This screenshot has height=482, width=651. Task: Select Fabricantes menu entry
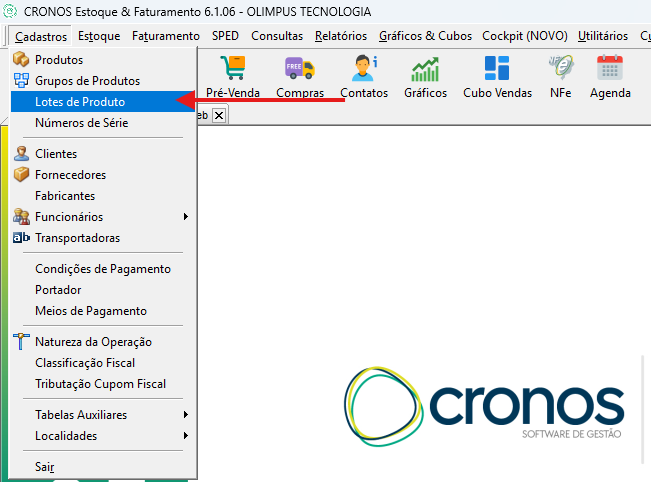click(x=103, y=196)
